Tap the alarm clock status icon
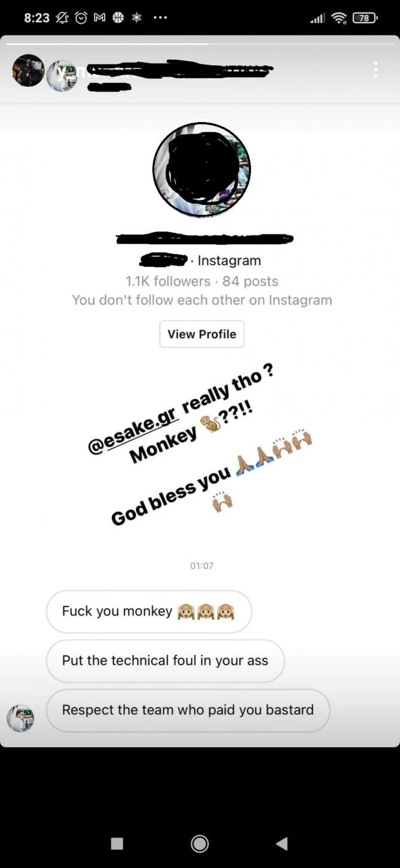The image size is (400, 868). [x=80, y=17]
